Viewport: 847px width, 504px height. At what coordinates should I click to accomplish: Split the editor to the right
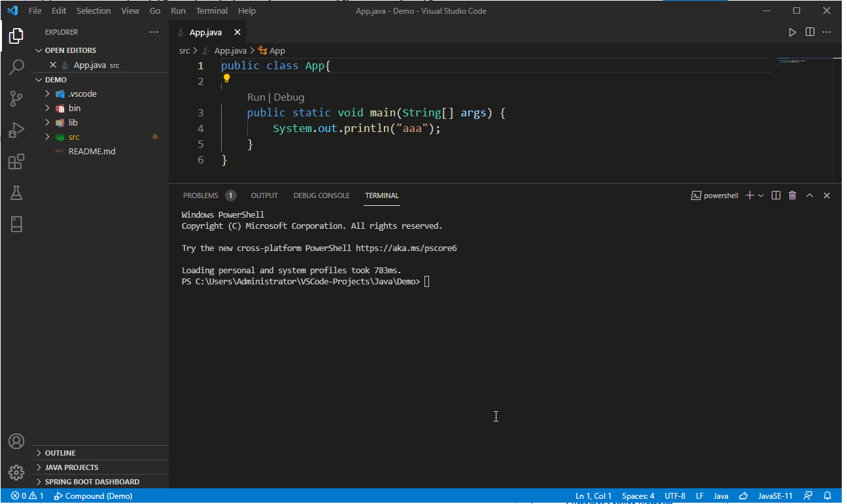pyautogui.click(x=810, y=32)
